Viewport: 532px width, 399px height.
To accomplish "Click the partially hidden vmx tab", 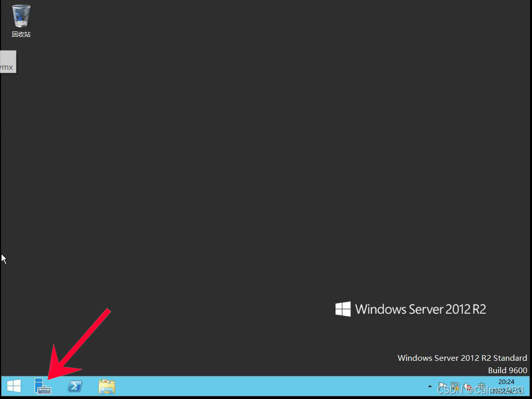I will [x=8, y=62].
